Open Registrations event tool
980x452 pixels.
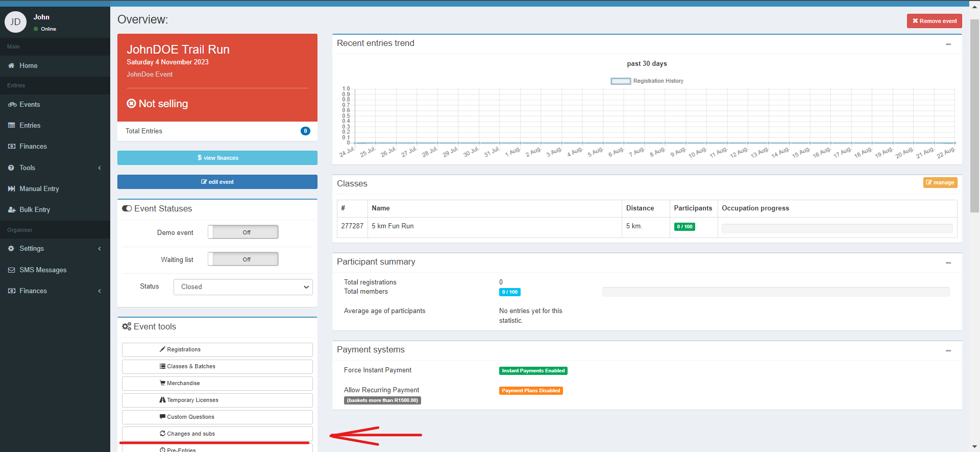[x=217, y=349]
